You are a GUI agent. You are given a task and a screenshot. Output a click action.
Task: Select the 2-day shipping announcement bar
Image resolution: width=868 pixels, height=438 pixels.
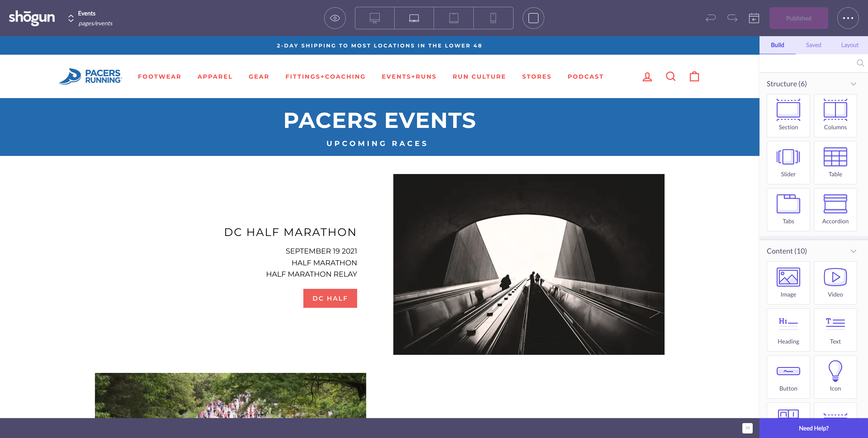coord(380,45)
